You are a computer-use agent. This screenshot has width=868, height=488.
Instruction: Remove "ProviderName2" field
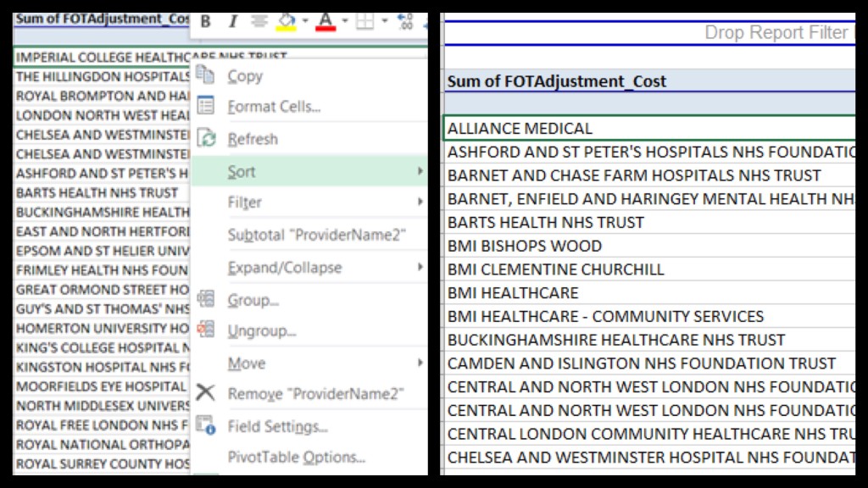315,394
